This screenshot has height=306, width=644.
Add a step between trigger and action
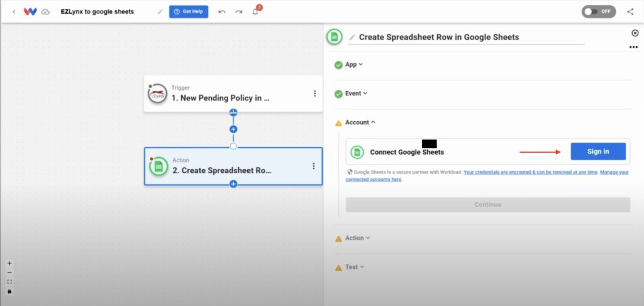point(233,129)
